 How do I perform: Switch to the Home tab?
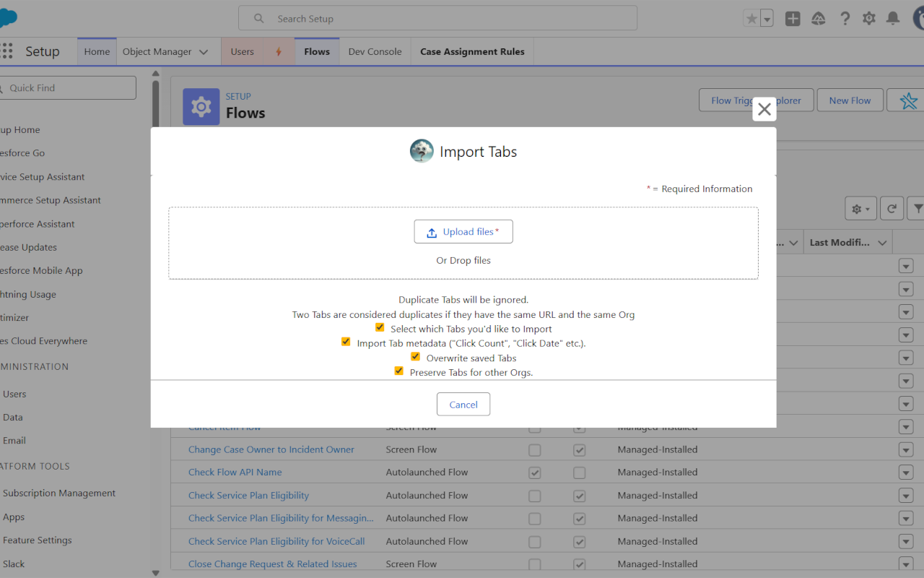[97, 52]
